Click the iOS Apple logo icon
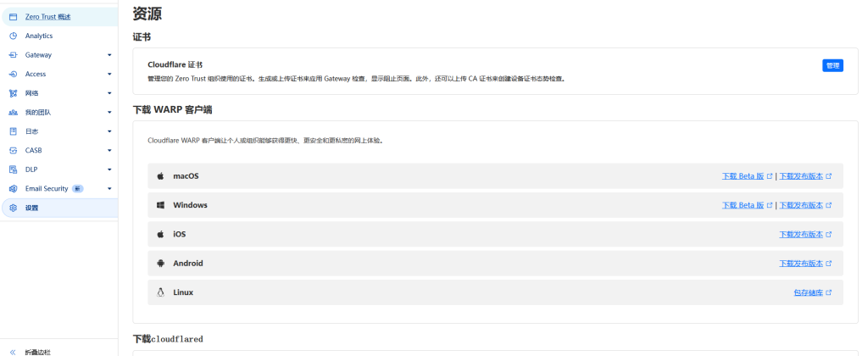This screenshot has width=868, height=356. 160,234
